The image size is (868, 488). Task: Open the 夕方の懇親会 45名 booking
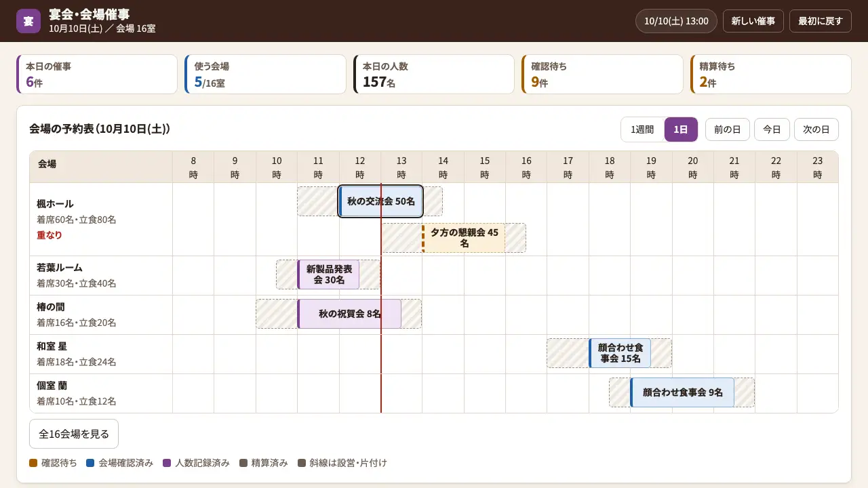[464, 238]
